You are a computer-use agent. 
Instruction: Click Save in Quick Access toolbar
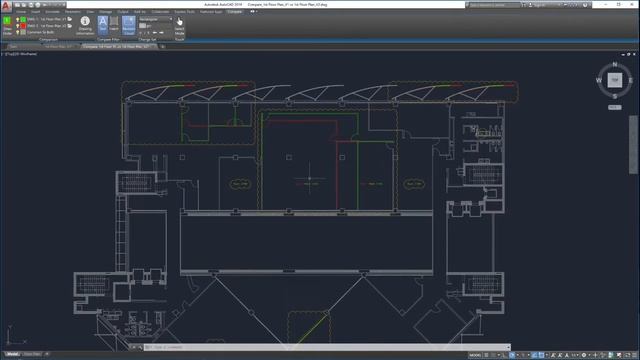pyautogui.click(x=31, y=5)
